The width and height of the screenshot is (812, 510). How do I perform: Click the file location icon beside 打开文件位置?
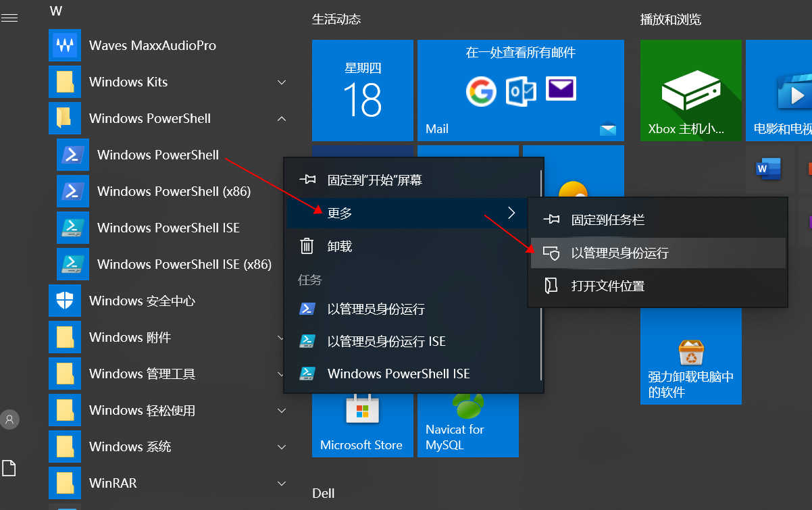click(551, 286)
